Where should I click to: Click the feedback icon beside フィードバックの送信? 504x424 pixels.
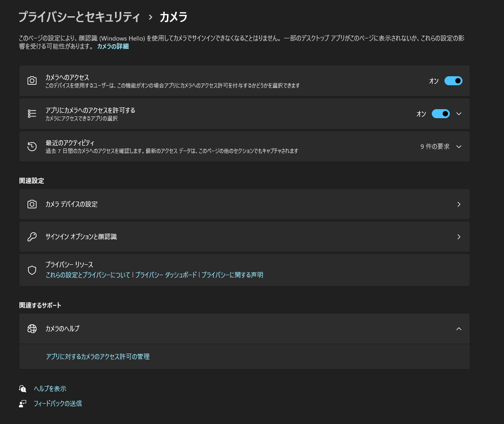[23, 403]
